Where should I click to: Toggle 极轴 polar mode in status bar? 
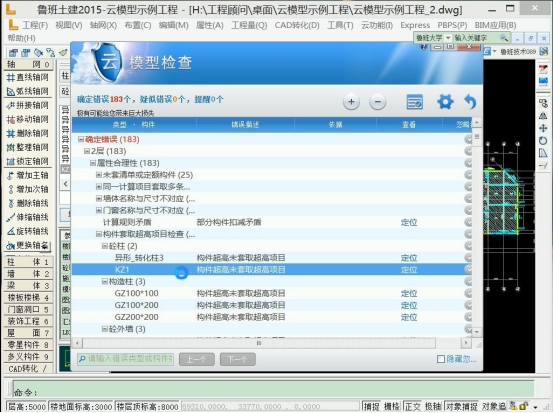pyautogui.click(x=433, y=406)
